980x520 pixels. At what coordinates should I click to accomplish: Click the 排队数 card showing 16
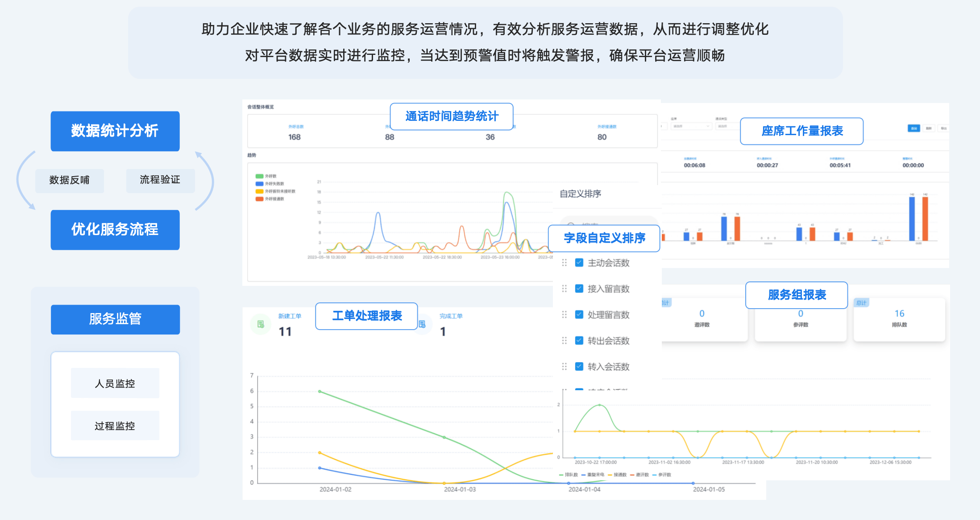pyautogui.click(x=899, y=319)
